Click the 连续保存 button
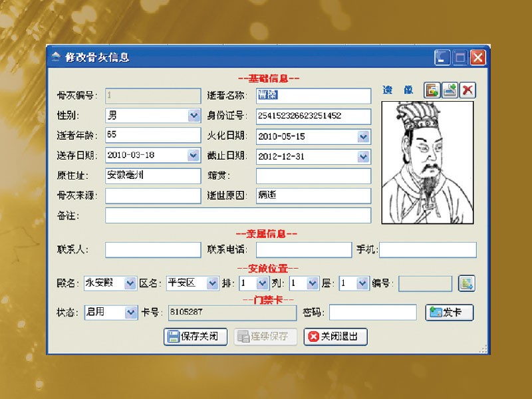 point(265,336)
